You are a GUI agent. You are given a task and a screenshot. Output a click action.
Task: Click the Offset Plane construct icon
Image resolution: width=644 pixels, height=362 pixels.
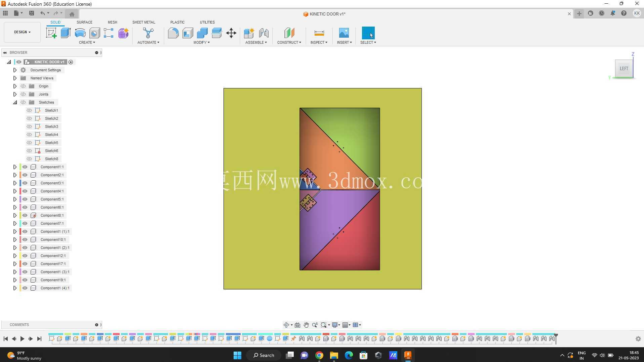[289, 33]
